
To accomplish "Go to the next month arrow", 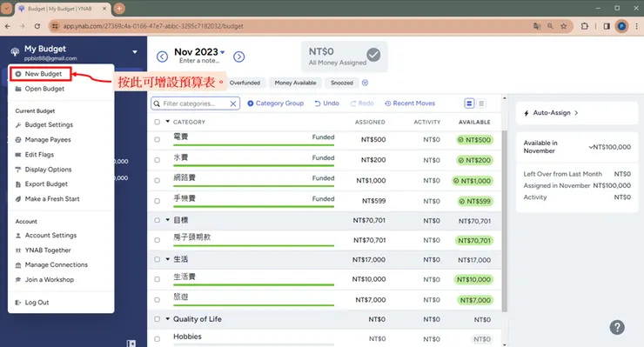I will point(239,57).
